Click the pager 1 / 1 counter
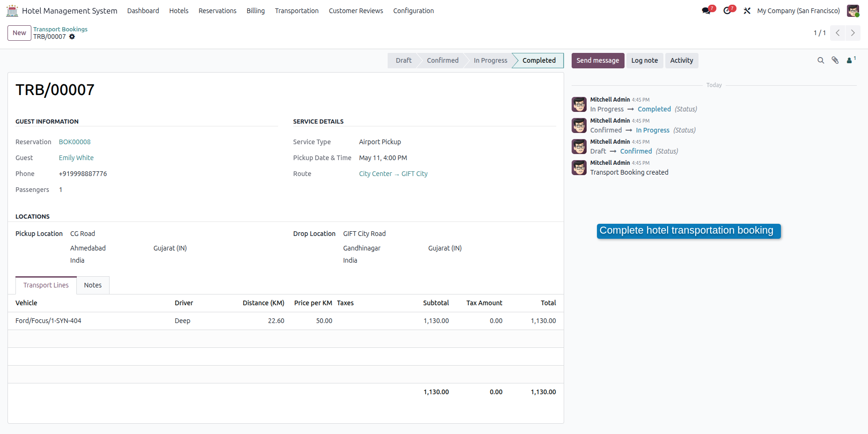This screenshot has height=434, width=868. click(819, 33)
